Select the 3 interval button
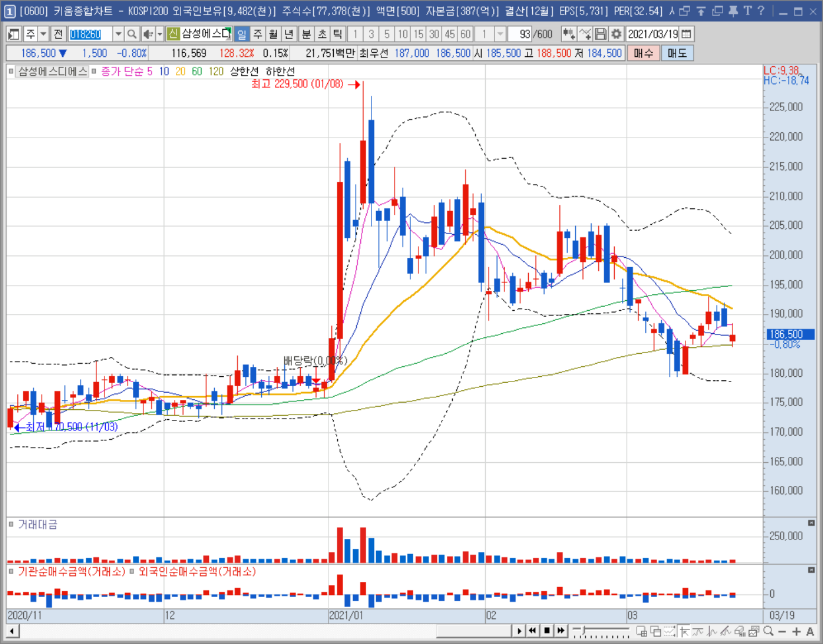Viewport: 823px width, 644px height. (371, 34)
